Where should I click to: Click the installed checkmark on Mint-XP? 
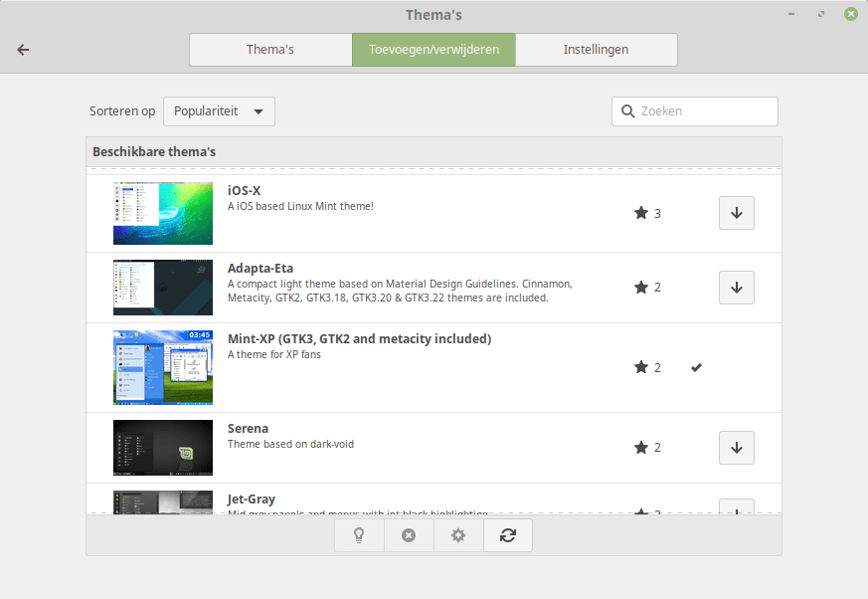[696, 367]
